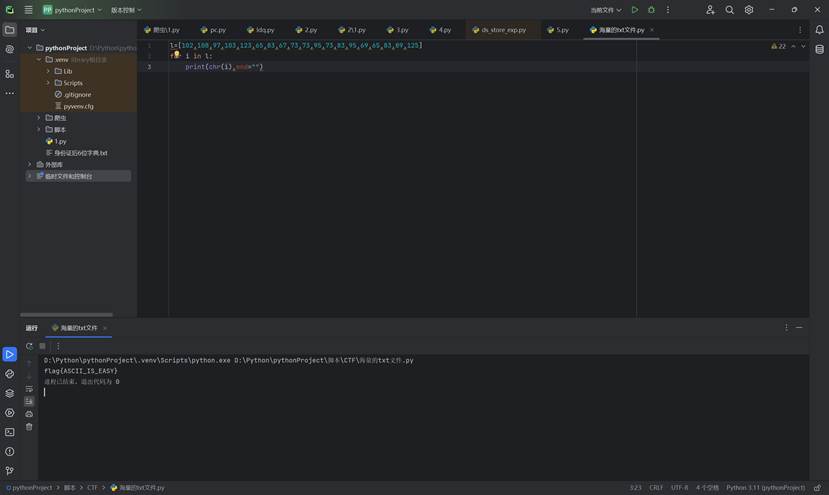Show more tool windows via ellipsis

10,93
